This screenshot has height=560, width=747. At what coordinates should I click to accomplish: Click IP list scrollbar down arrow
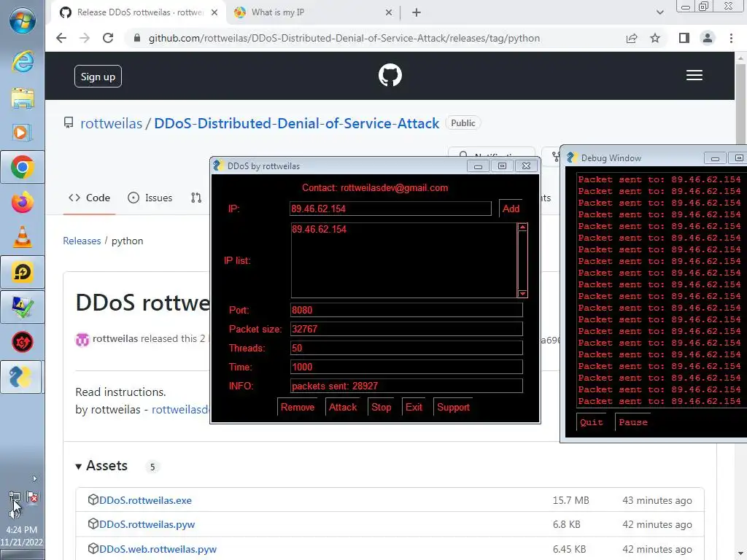point(522,293)
